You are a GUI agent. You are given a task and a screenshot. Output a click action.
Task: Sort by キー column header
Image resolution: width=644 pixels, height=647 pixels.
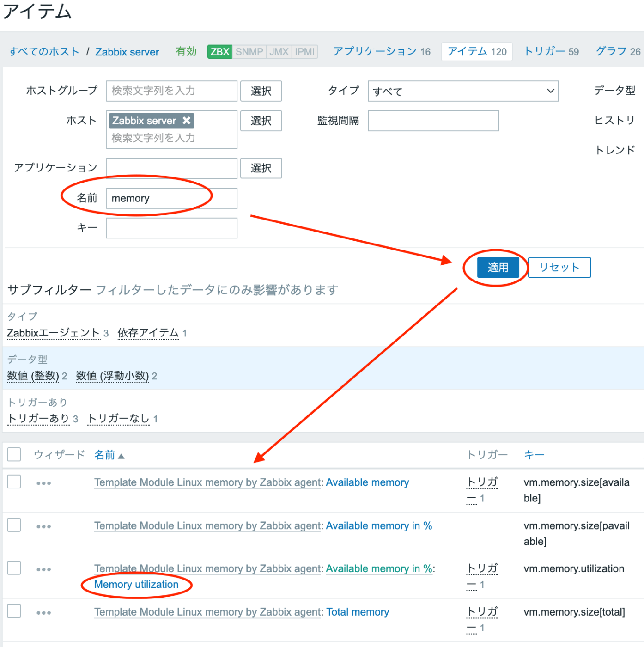click(x=534, y=455)
